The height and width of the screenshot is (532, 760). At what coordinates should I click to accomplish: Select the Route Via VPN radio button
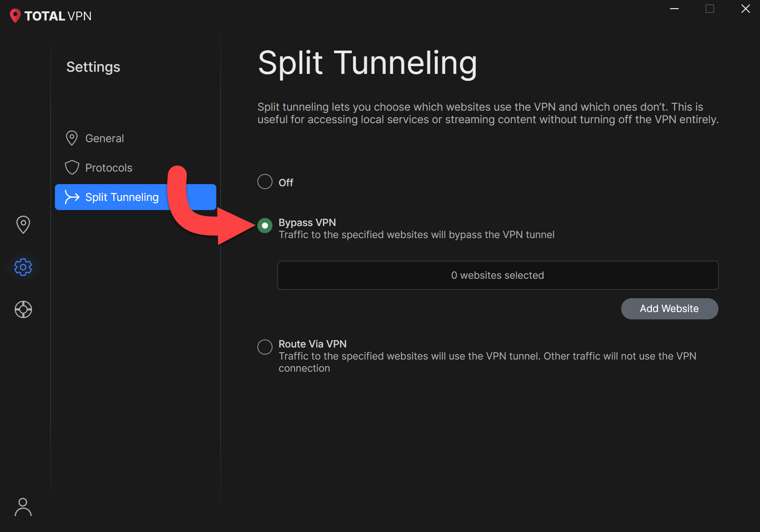(x=265, y=347)
